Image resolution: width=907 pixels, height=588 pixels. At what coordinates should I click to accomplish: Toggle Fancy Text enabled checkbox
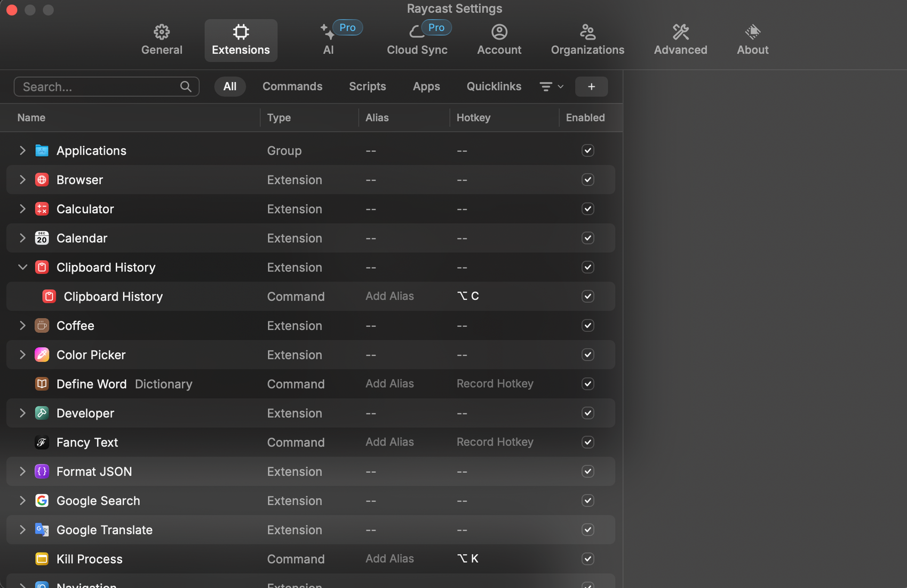[x=588, y=442]
